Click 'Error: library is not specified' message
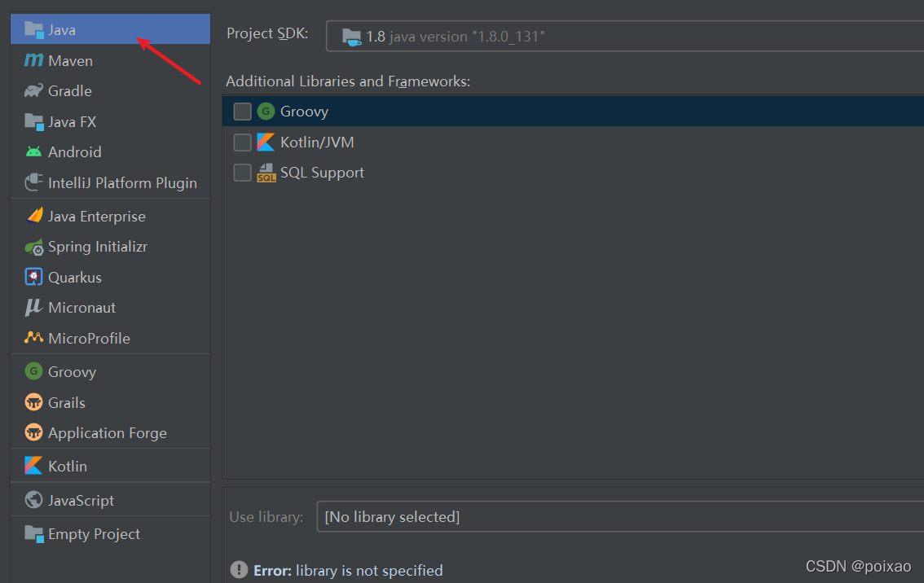The height and width of the screenshot is (583, 924). pos(348,571)
